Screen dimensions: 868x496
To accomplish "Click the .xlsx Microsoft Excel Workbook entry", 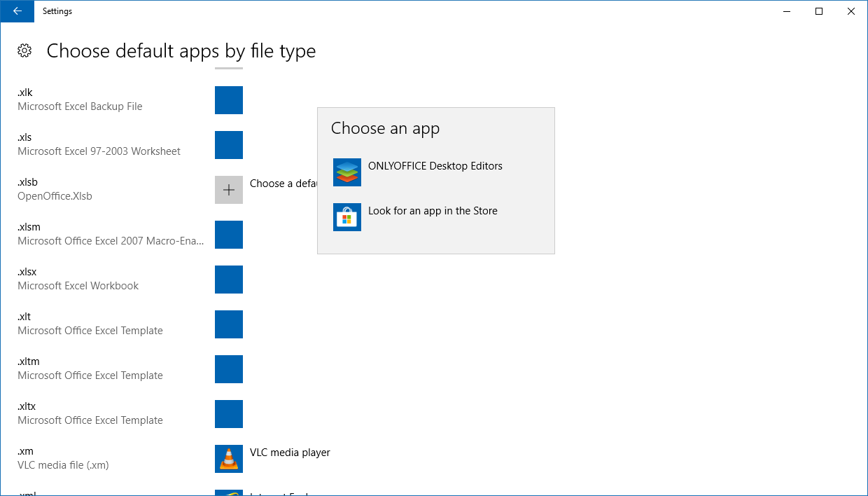I will tap(78, 279).
